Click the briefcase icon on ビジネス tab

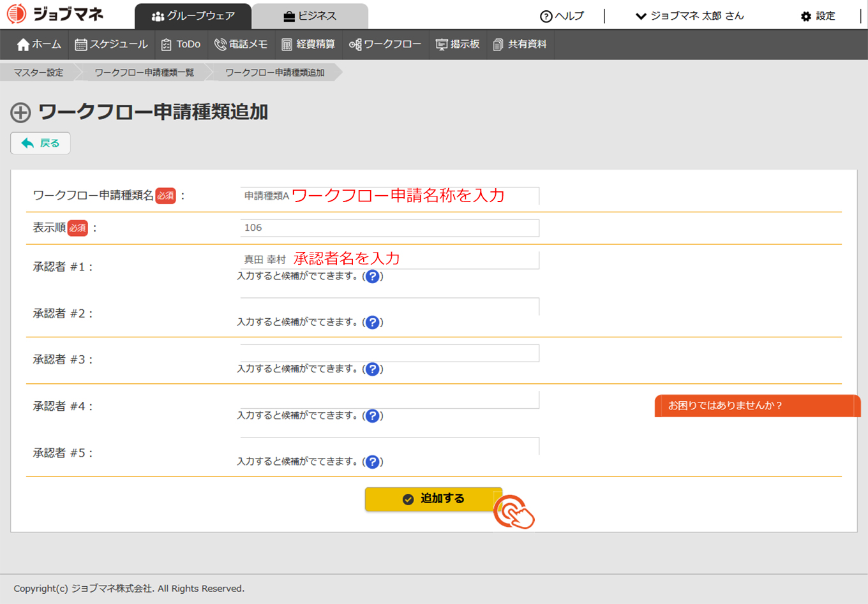(289, 17)
